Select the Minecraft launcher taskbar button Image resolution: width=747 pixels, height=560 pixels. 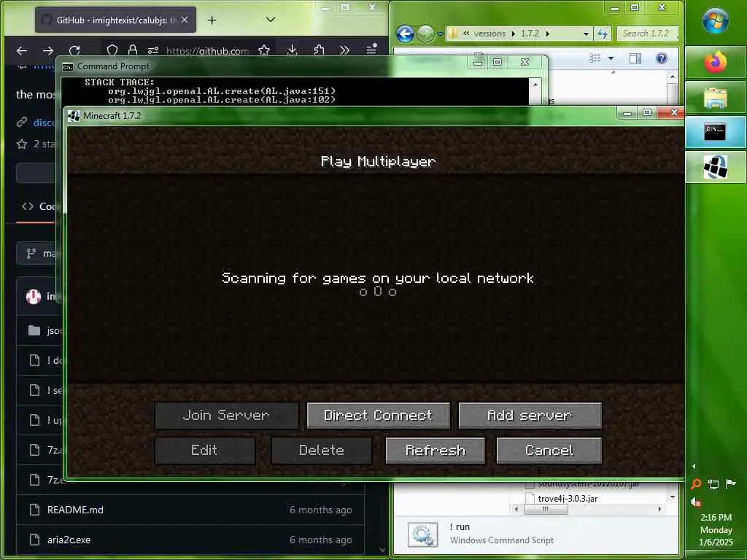pyautogui.click(x=715, y=167)
